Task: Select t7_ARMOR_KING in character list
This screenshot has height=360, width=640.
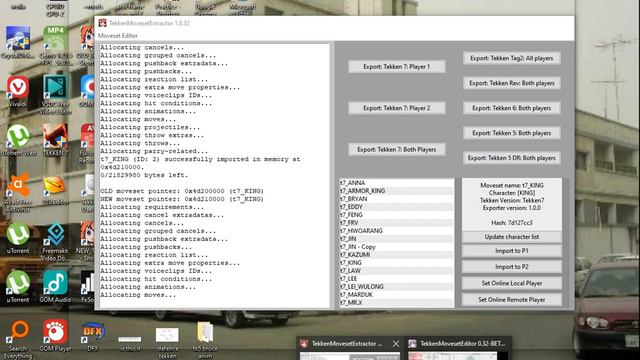Action: click(396, 191)
